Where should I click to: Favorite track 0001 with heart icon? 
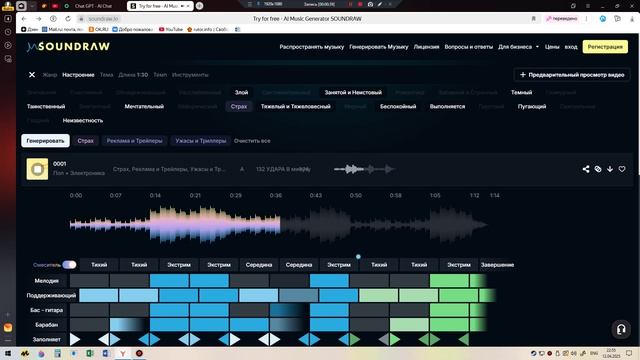coord(622,169)
